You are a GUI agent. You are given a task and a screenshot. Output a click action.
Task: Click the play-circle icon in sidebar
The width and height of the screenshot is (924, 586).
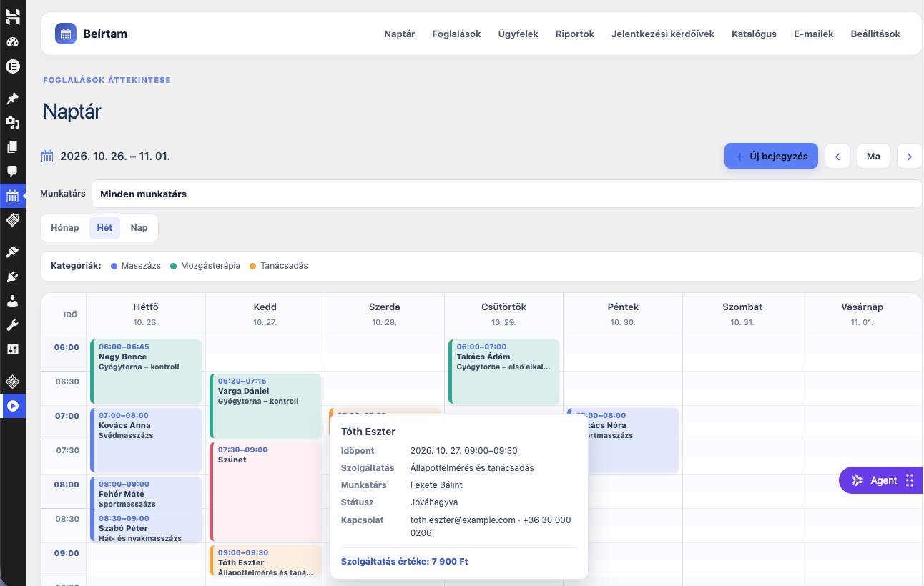click(12, 406)
